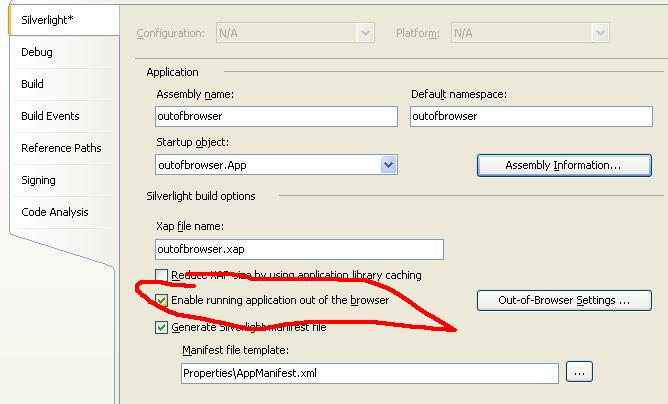The width and height of the screenshot is (668, 404).
Task: Select the Reference Paths tab
Action: 61,148
